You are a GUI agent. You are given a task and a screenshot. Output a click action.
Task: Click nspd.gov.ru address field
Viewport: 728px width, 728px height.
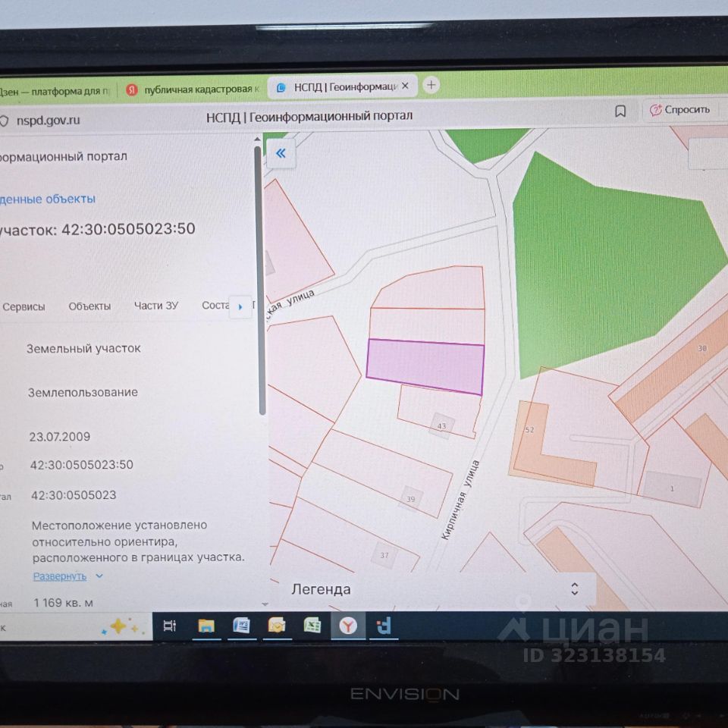point(49,121)
